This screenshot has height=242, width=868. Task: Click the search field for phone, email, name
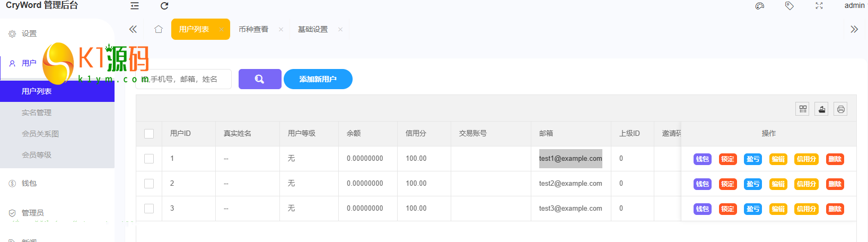point(183,79)
